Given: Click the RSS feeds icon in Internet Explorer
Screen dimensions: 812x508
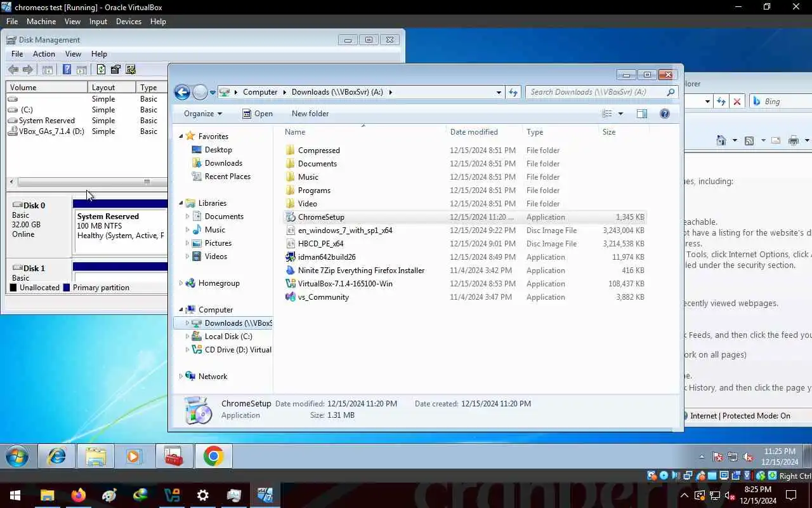Looking at the screenshot, I should 749,140.
